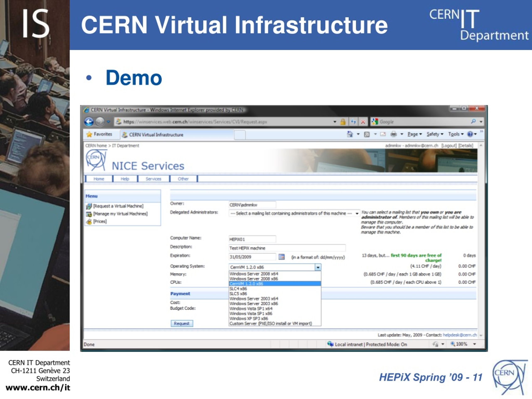Click the Manage my Virtual Machines icon
Viewport: 532px width, 399px height.
coord(89,214)
